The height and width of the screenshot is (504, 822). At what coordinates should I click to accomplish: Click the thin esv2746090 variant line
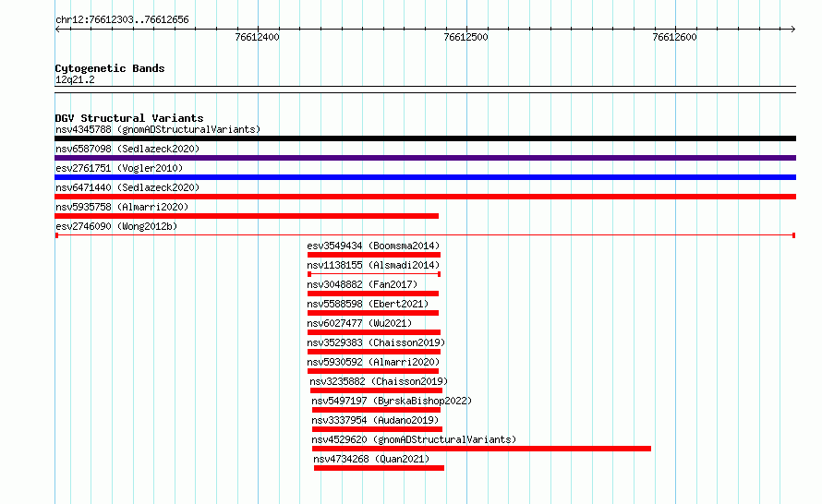425,235
